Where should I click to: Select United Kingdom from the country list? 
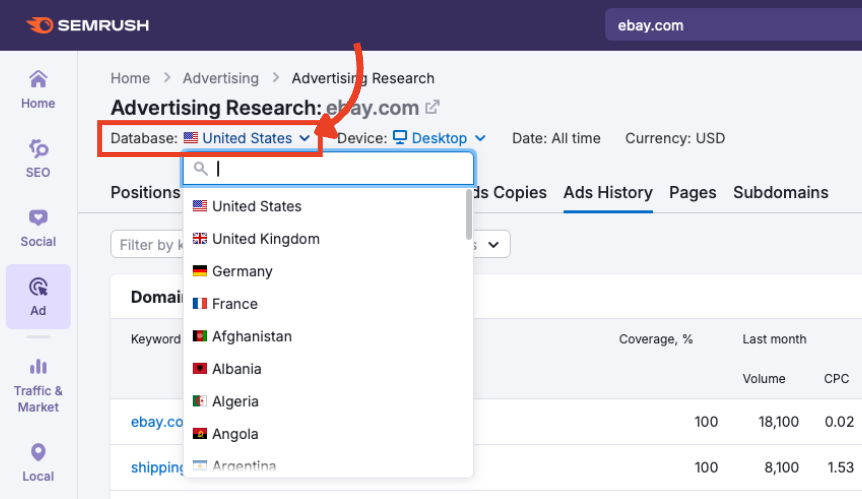coord(265,239)
